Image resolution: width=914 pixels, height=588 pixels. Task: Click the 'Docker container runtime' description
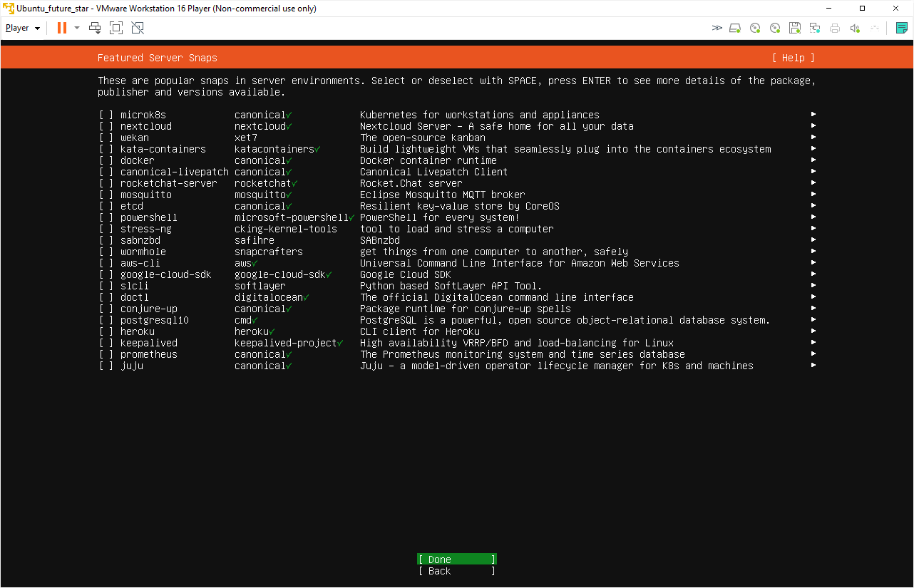pyautogui.click(x=428, y=160)
